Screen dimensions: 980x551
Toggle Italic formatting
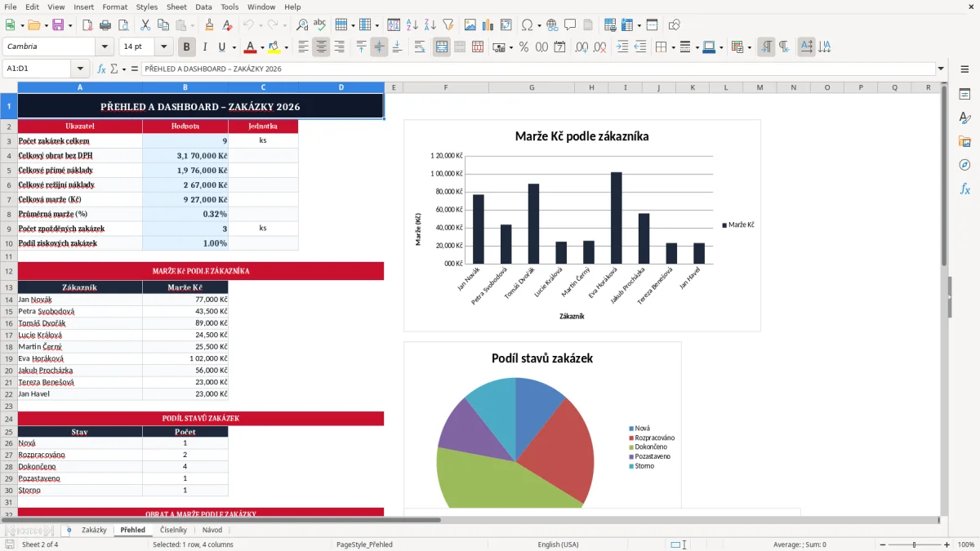point(205,47)
